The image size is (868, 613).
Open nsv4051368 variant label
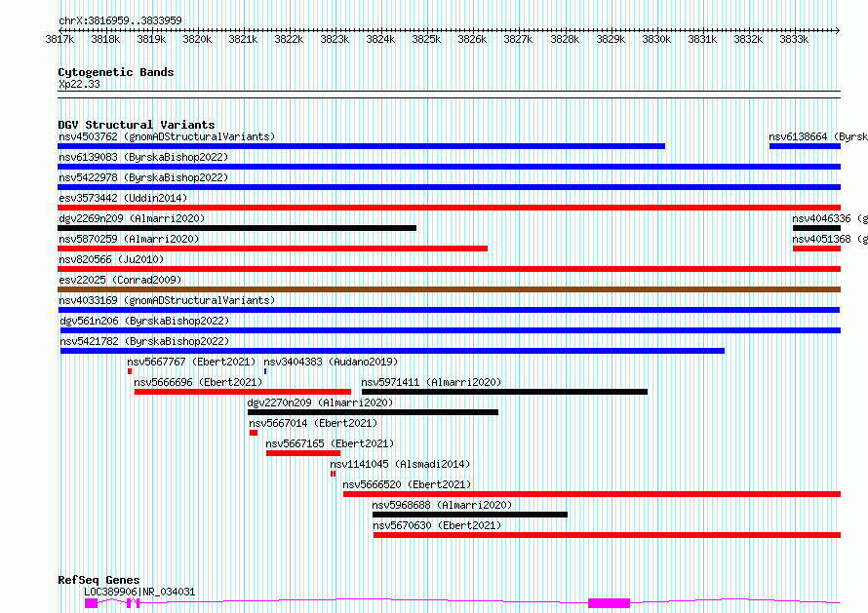click(830, 239)
